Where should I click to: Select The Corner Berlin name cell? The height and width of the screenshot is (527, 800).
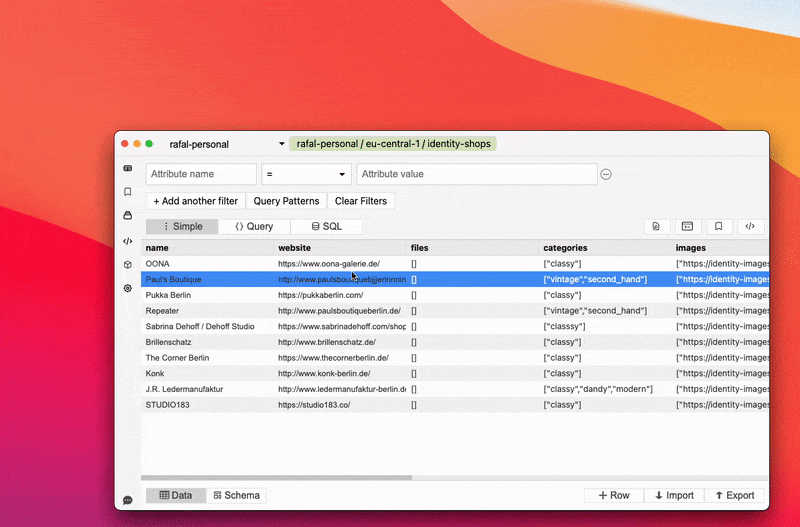pos(207,358)
